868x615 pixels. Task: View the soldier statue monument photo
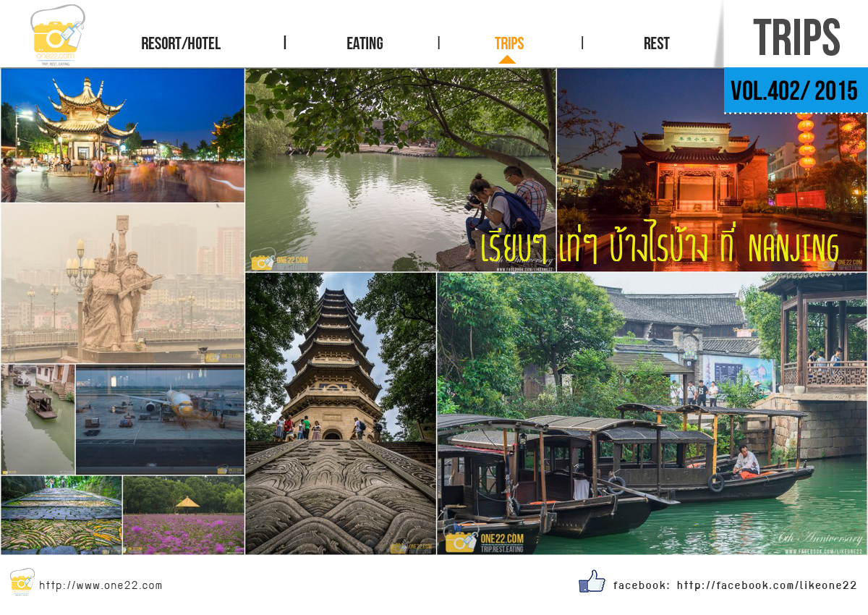122,283
